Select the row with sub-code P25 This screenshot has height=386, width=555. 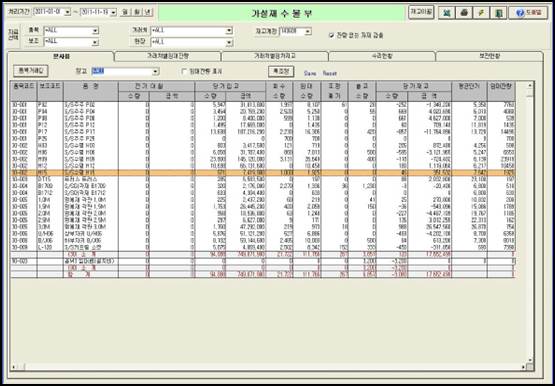pos(263,139)
